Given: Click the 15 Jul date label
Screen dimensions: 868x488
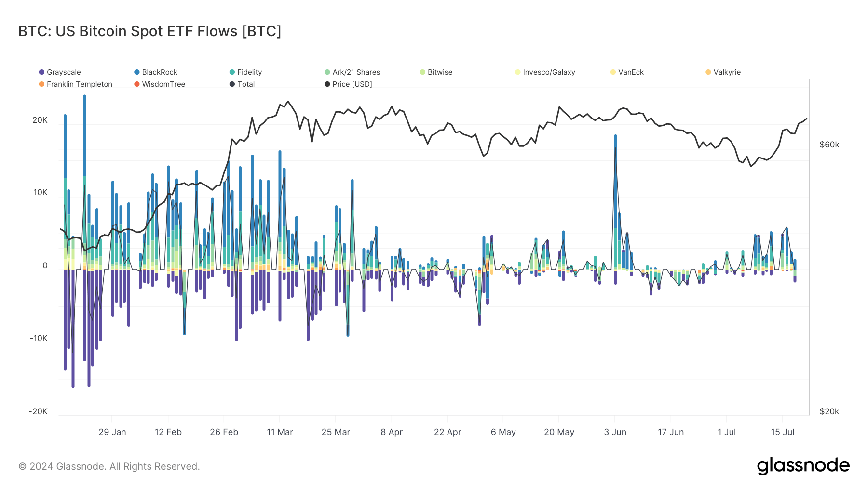Looking at the screenshot, I should coord(783,432).
